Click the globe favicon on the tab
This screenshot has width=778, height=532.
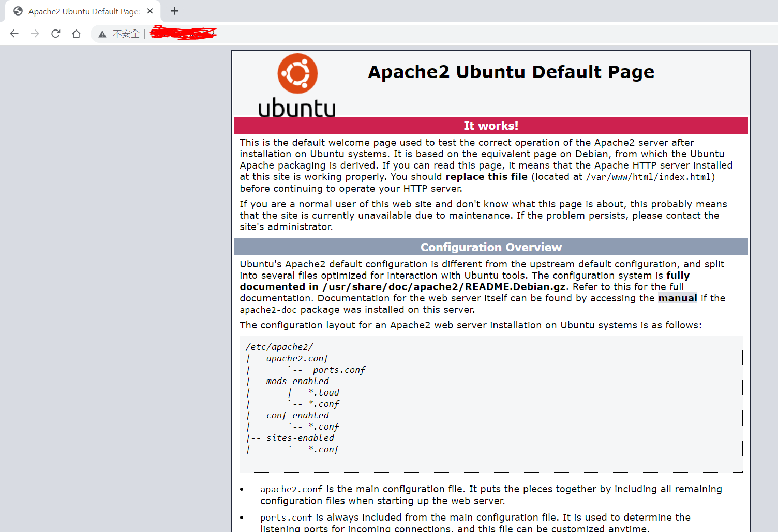tap(18, 11)
